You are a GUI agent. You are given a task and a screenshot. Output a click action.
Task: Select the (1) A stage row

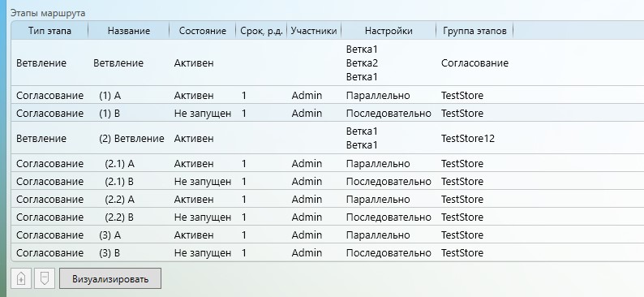(x=328, y=95)
